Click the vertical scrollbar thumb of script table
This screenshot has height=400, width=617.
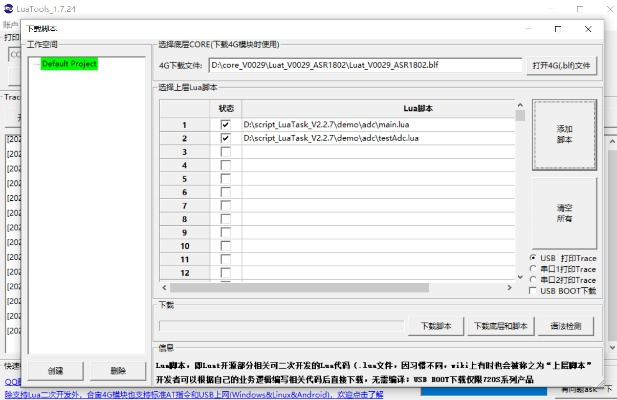tap(520, 115)
